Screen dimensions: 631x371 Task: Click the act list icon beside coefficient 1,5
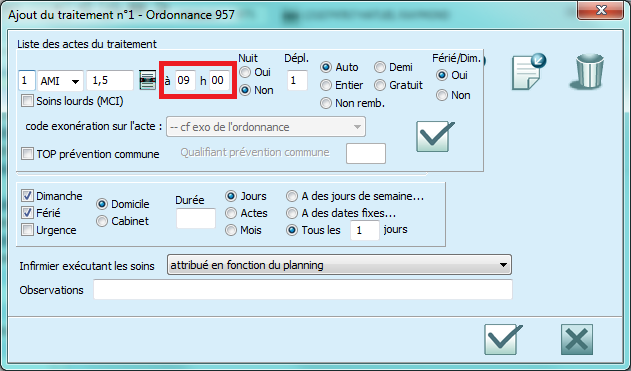[148, 80]
